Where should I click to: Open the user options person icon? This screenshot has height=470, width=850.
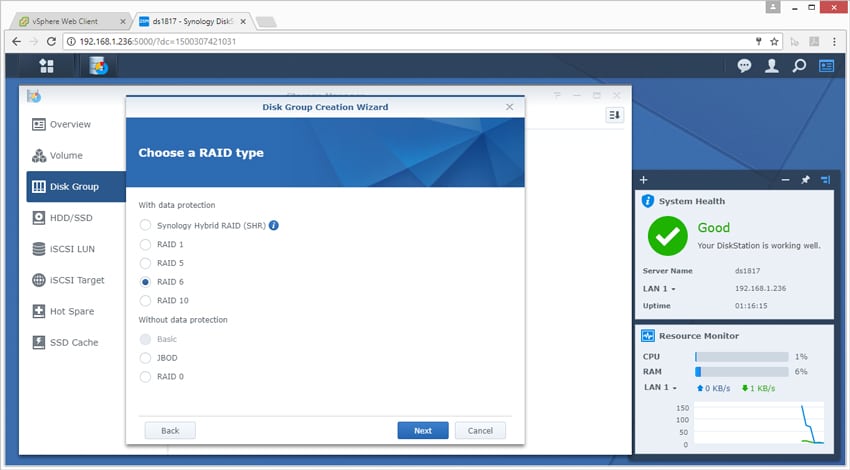coord(771,66)
